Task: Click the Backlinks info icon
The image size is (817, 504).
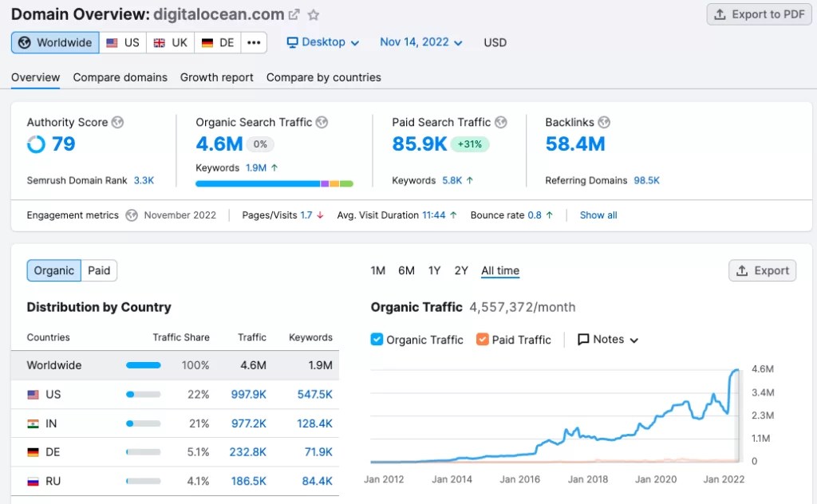Action: click(604, 122)
